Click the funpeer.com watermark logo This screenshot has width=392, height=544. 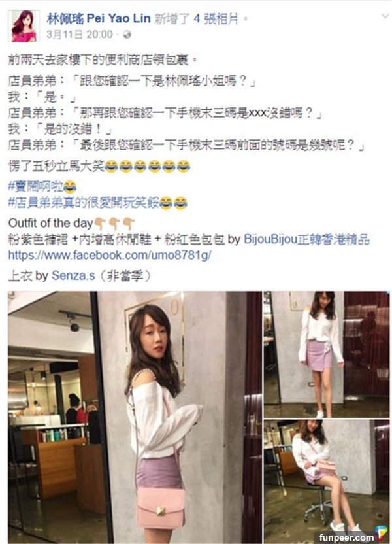pyautogui.click(x=347, y=537)
